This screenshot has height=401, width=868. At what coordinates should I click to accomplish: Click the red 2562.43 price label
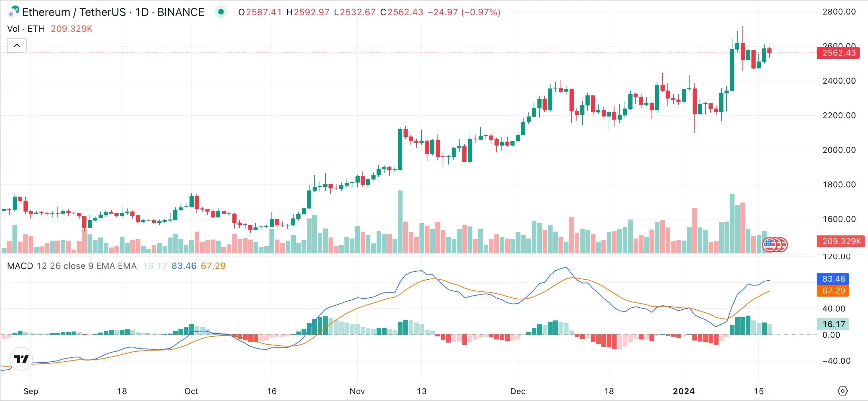[x=838, y=53]
